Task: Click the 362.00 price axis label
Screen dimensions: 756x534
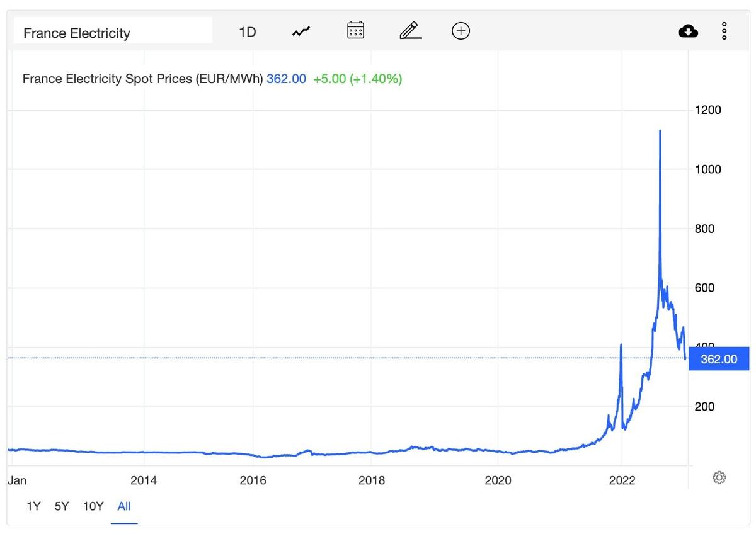Action: (719, 358)
